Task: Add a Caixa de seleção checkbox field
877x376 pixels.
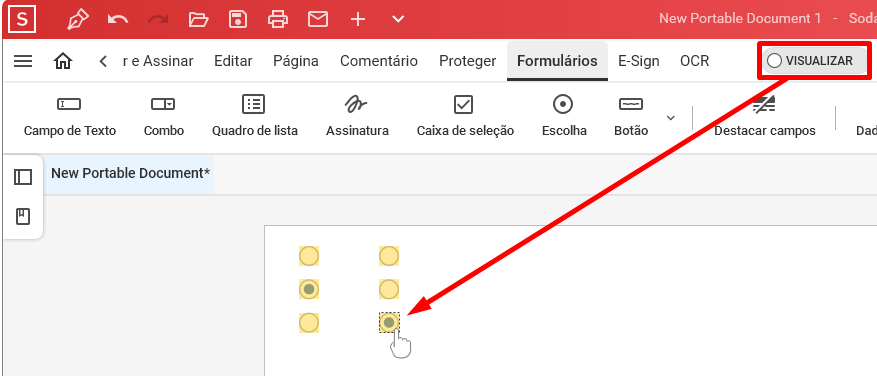Action: 465,116
